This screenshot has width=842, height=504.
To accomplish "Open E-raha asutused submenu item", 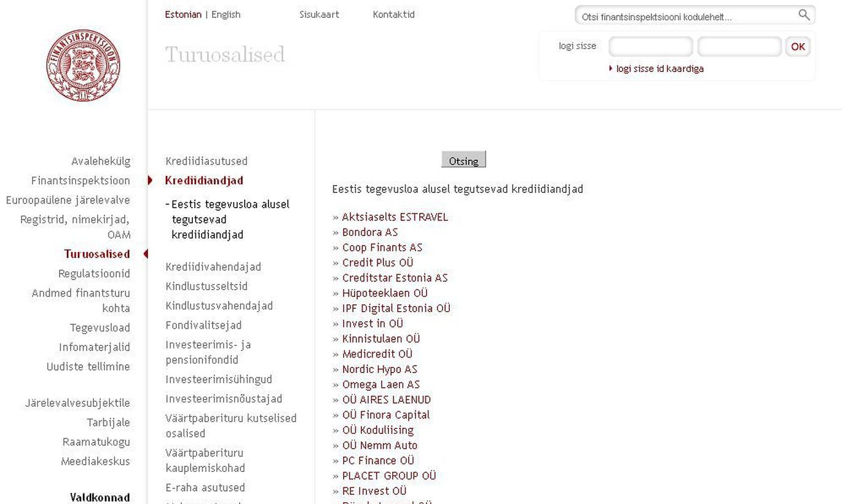I will pyautogui.click(x=205, y=487).
